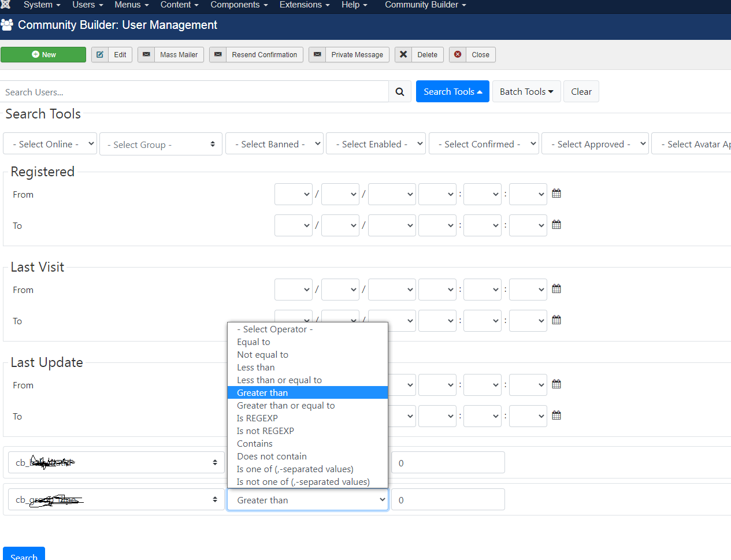Select the 'Contains' operator option
Viewport: 731px width, 560px height.
(307, 444)
